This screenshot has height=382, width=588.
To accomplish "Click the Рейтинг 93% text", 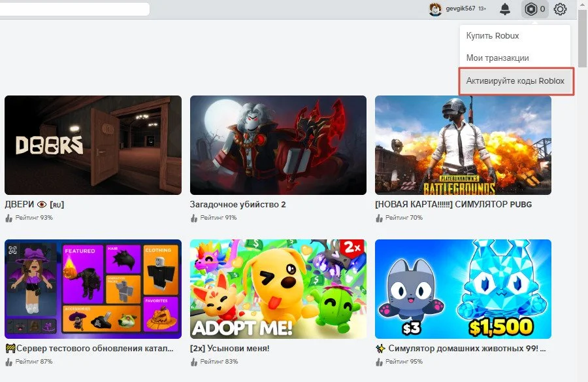I will tap(34, 217).
